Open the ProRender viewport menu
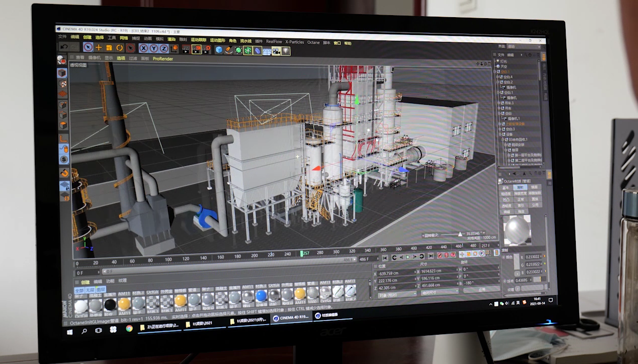This screenshot has height=364, width=638. point(163,59)
